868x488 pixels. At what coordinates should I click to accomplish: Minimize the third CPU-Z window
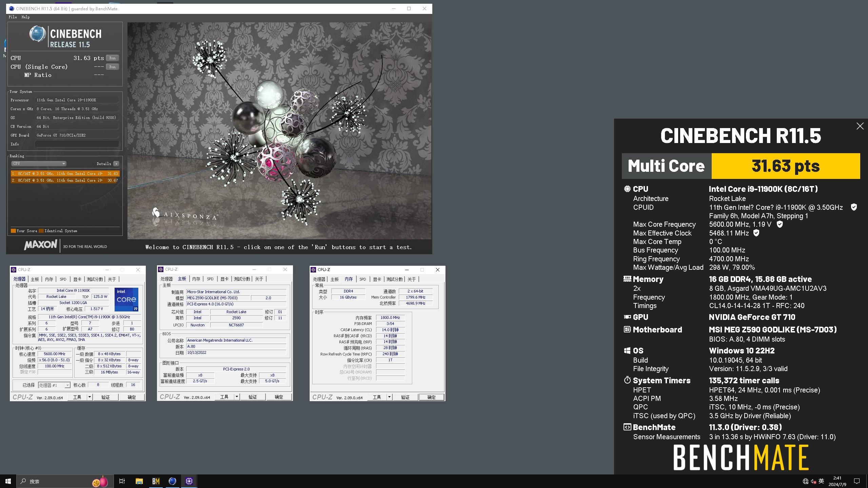click(407, 270)
